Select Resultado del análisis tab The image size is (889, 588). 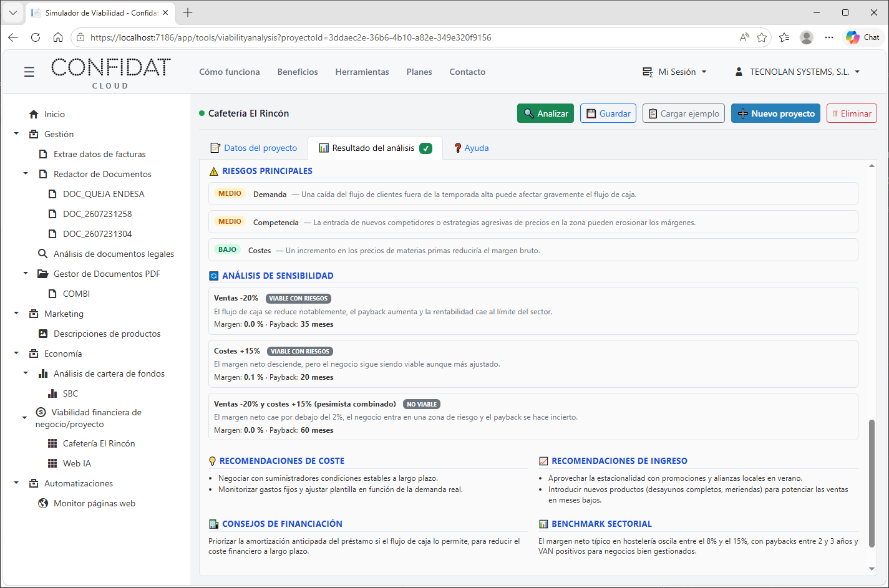click(x=375, y=148)
